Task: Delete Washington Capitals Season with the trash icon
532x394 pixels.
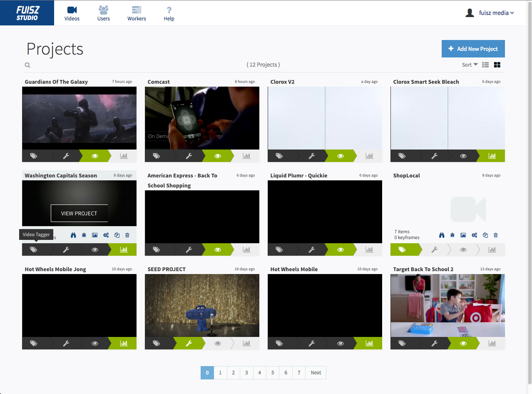Action: pos(127,235)
